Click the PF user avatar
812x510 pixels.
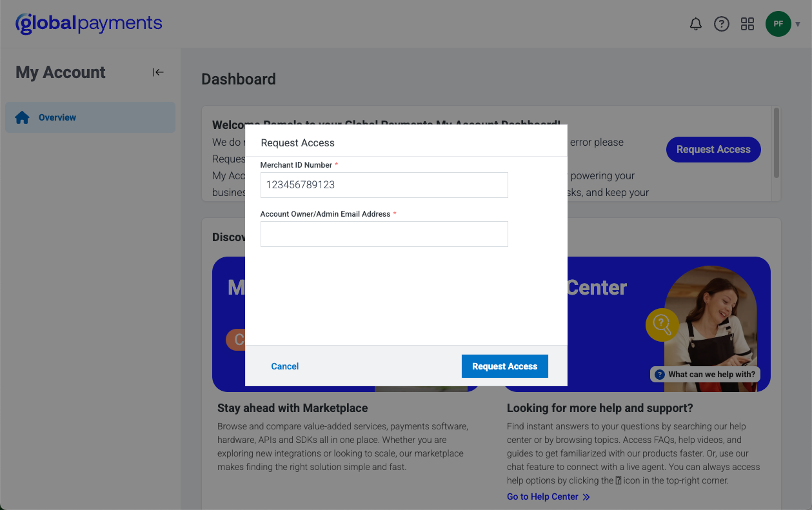click(778, 25)
